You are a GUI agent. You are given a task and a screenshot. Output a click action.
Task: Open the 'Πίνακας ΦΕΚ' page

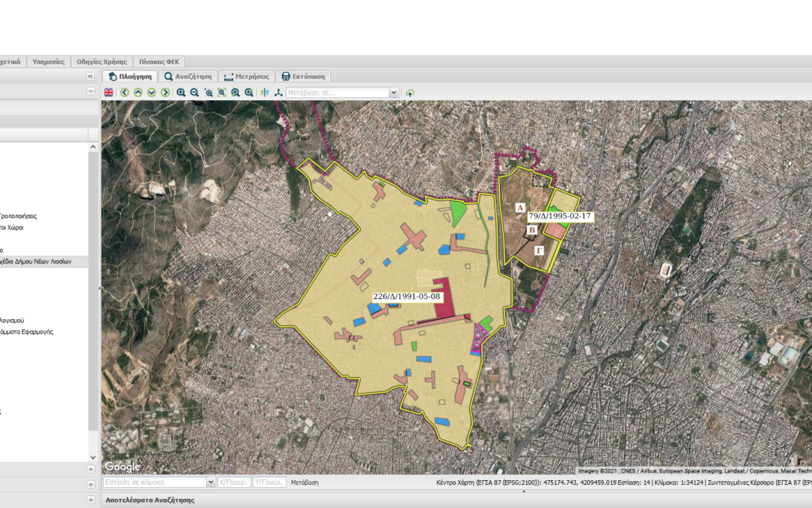159,62
